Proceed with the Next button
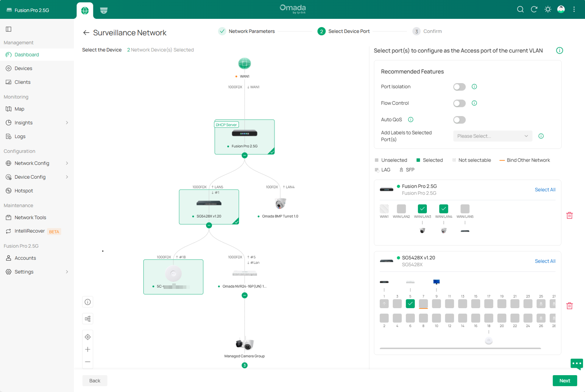Image resolution: width=585 pixels, height=392 pixels. pos(565,381)
